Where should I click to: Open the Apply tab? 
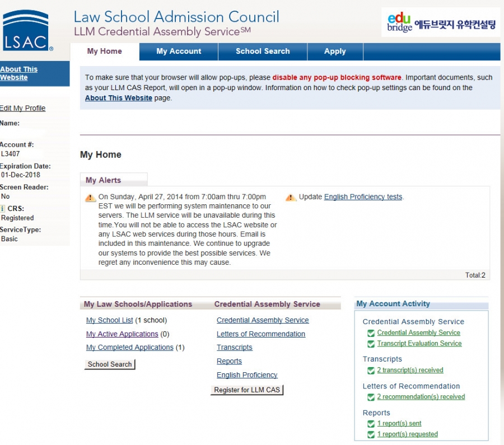(x=335, y=51)
